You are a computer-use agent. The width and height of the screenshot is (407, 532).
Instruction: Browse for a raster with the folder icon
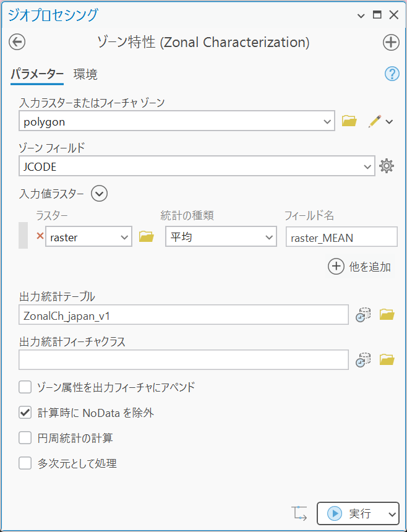click(147, 236)
